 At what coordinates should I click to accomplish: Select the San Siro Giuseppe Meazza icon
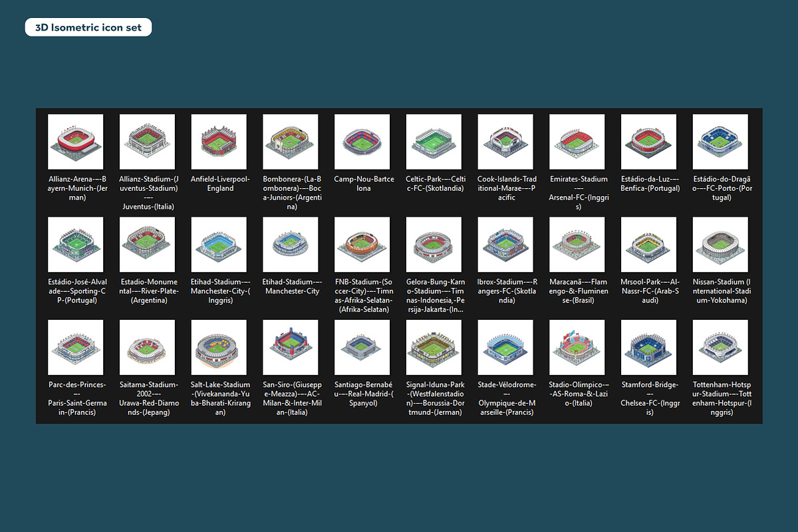(x=291, y=347)
